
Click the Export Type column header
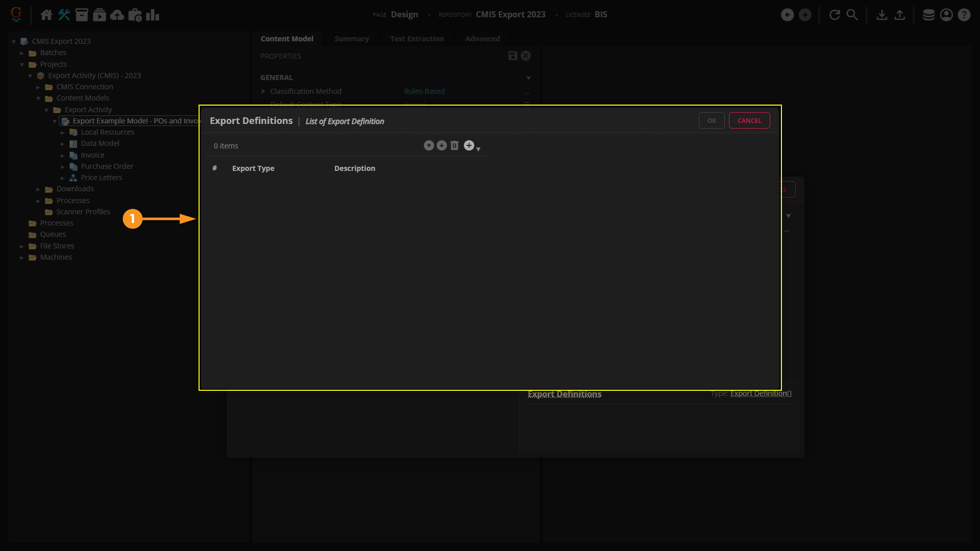pos(253,168)
